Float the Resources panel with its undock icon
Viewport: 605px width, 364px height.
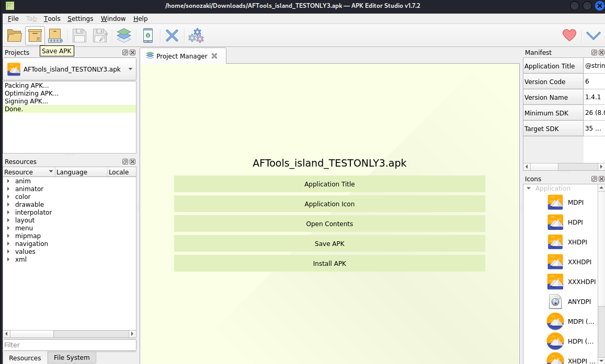point(125,162)
